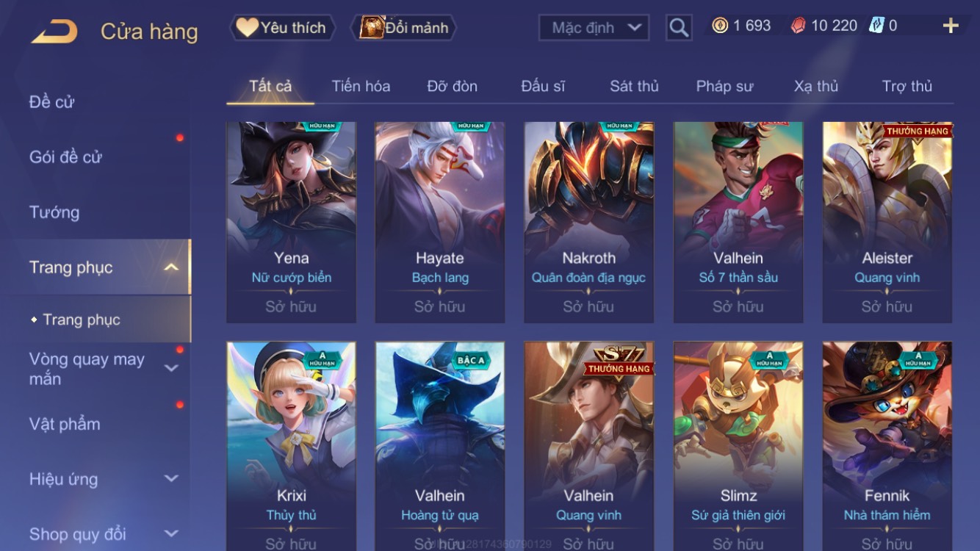Expand the Hiệu ứng sidebar section
The image size is (980, 551).
171,478
